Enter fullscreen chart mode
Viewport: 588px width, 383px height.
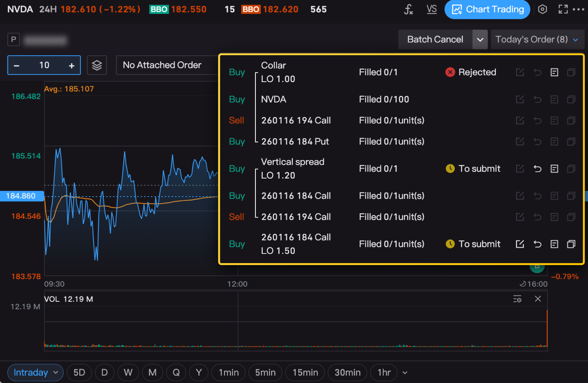point(563,9)
